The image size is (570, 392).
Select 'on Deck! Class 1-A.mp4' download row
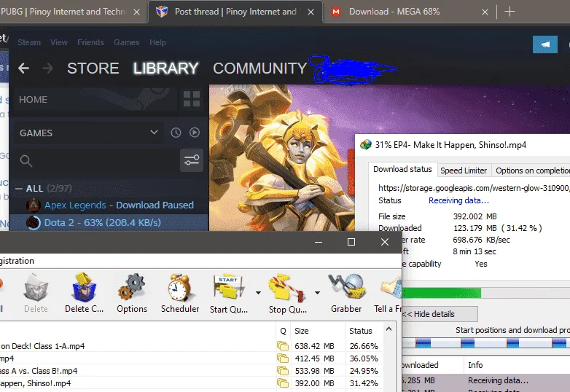(191, 346)
